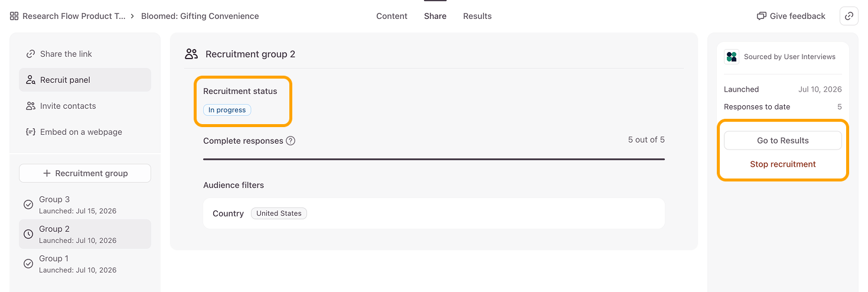
Task: Click the help icon beside Complete responses
Action: [291, 141]
